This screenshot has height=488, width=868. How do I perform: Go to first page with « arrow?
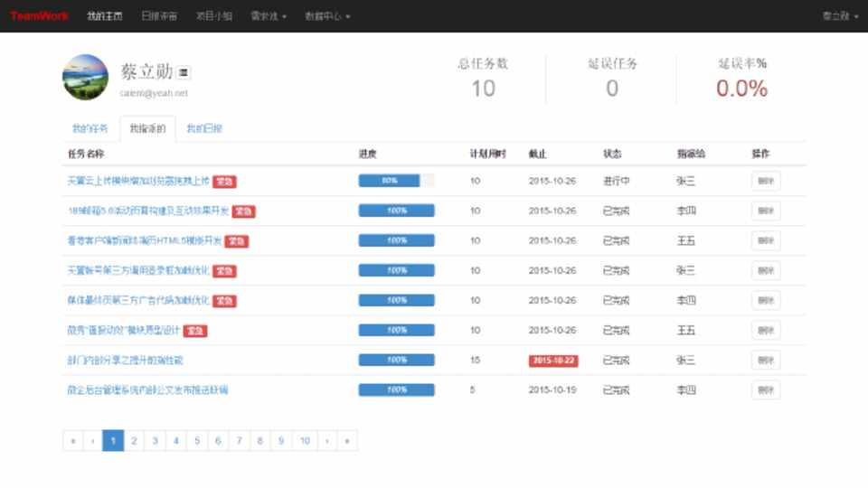pyautogui.click(x=72, y=441)
